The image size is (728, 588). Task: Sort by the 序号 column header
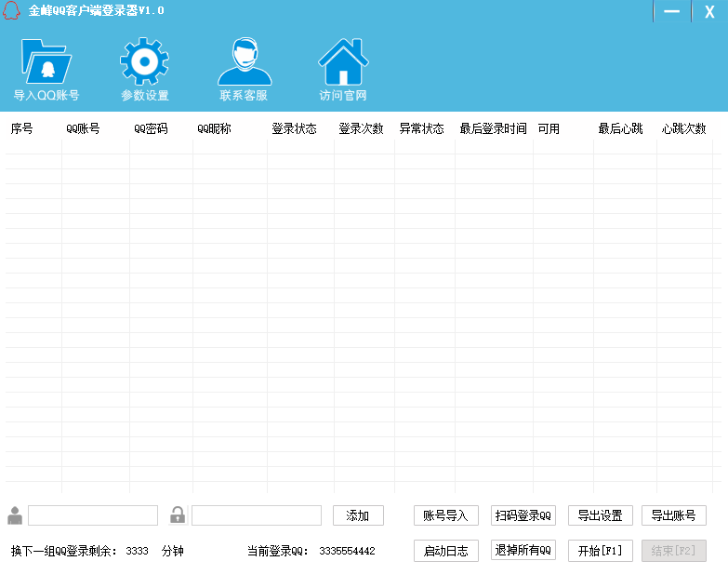pos(21,128)
